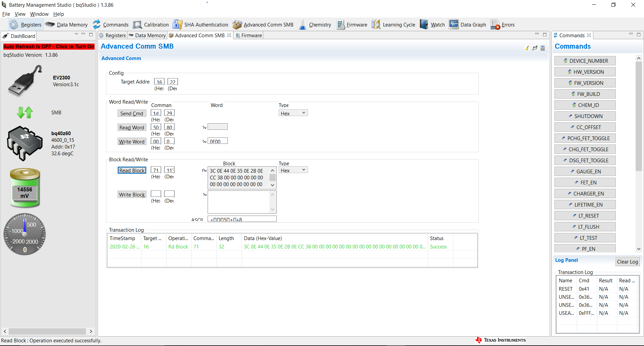Screen dimensions: 644x346
Task: Click the Read Word button
Action: (x=132, y=127)
